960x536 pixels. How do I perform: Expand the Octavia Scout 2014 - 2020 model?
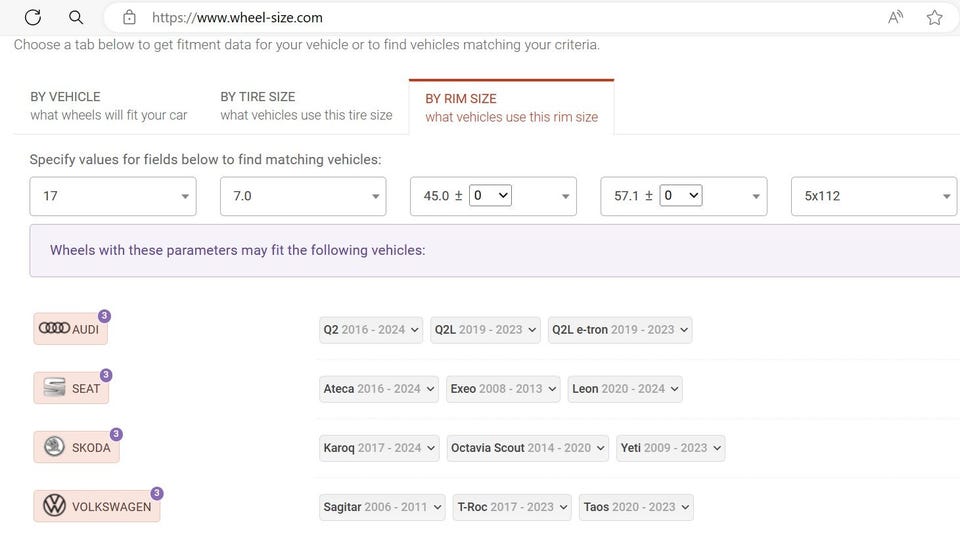pos(528,448)
